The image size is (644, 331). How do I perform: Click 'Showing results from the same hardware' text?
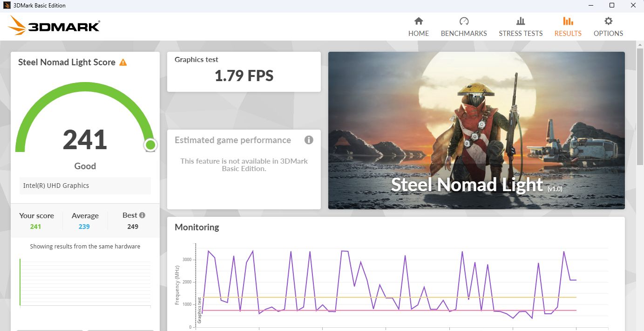(85, 246)
